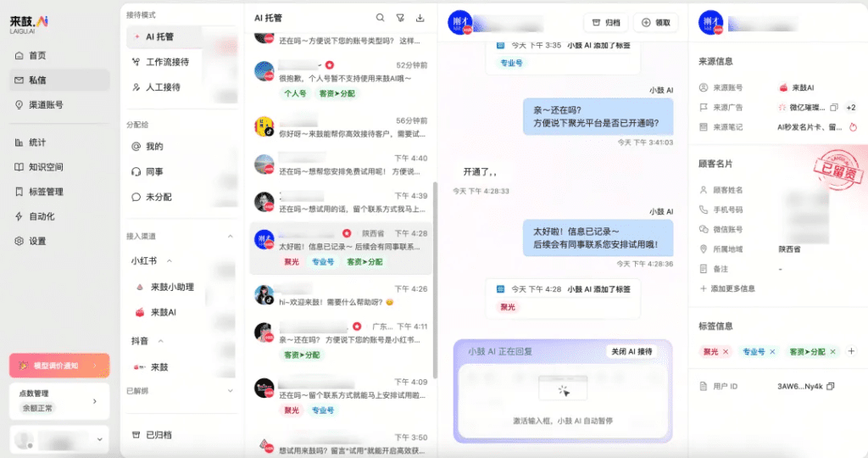The image size is (868, 458).
Task: Click the filter icon in conversation list header
Action: pos(400,18)
